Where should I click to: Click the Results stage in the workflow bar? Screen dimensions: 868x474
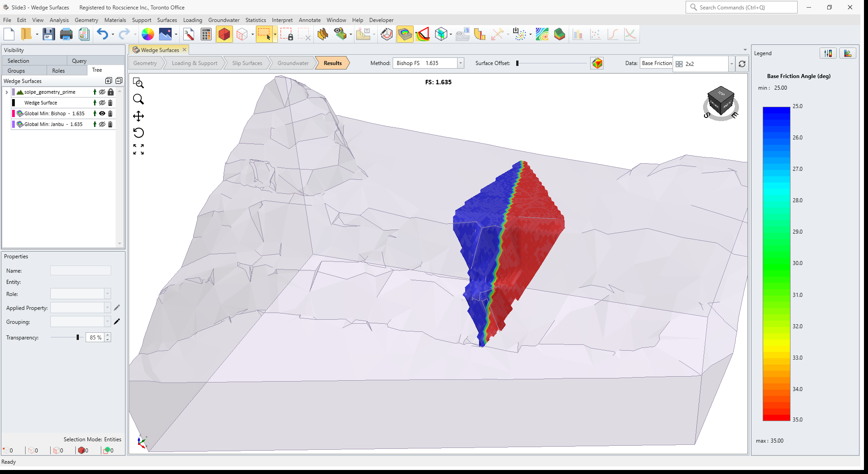332,63
